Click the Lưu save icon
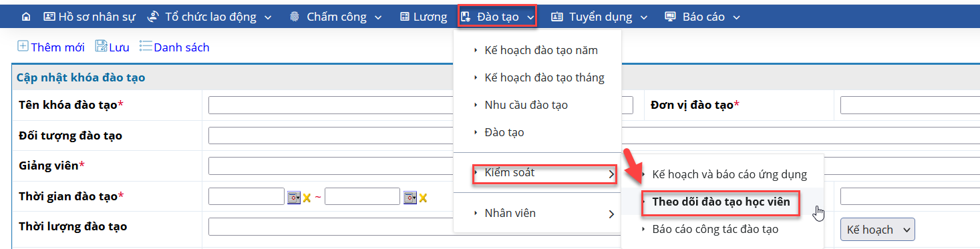Viewport: 980px width, 249px height. tap(101, 46)
